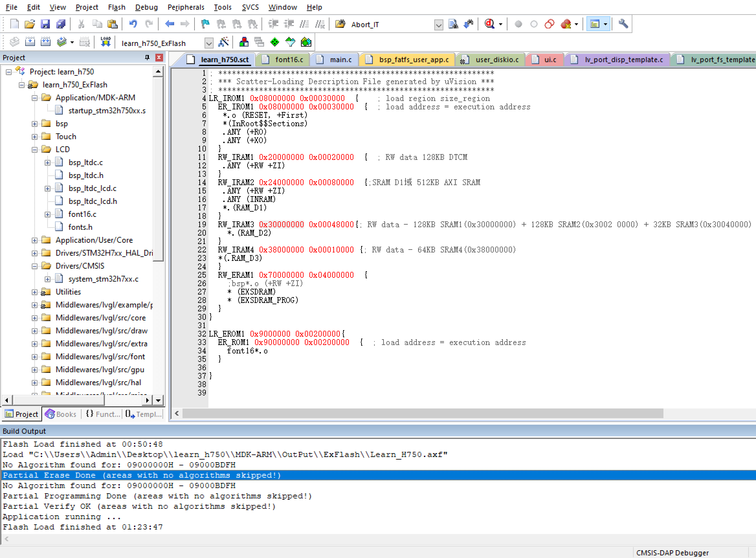Select system_stm32h7xx.c in project tree

point(103,279)
